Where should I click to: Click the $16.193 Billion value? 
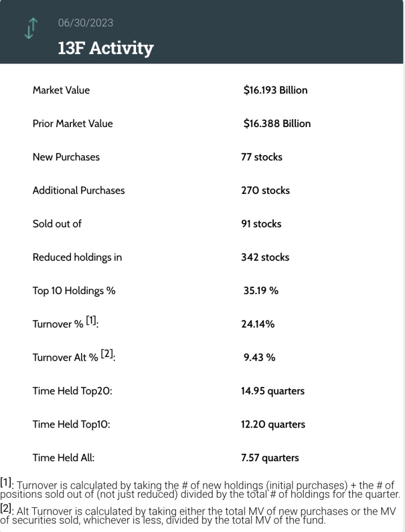coord(275,90)
